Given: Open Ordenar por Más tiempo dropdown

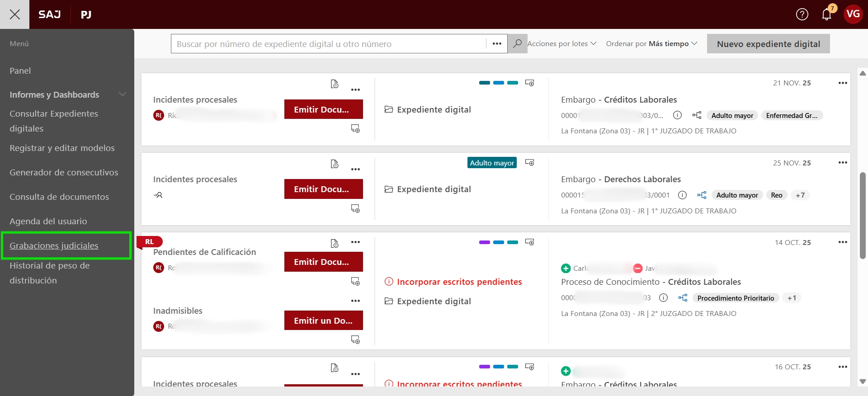Looking at the screenshot, I should pyautogui.click(x=651, y=44).
